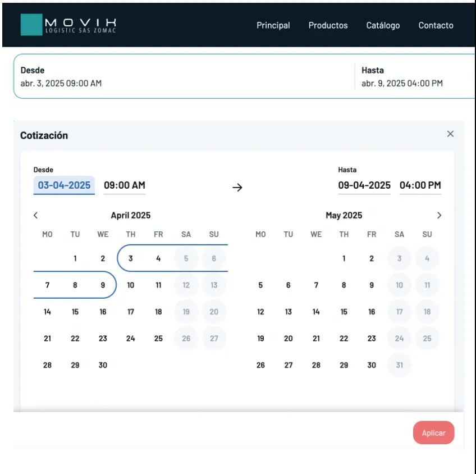Click the arrow between Desde and Hasta
Viewport: 476px width, 474px height.
pyautogui.click(x=237, y=188)
